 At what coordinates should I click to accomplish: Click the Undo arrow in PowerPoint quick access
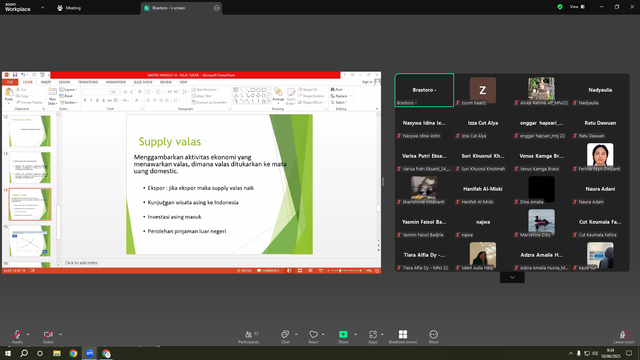pyautogui.click(x=23, y=75)
